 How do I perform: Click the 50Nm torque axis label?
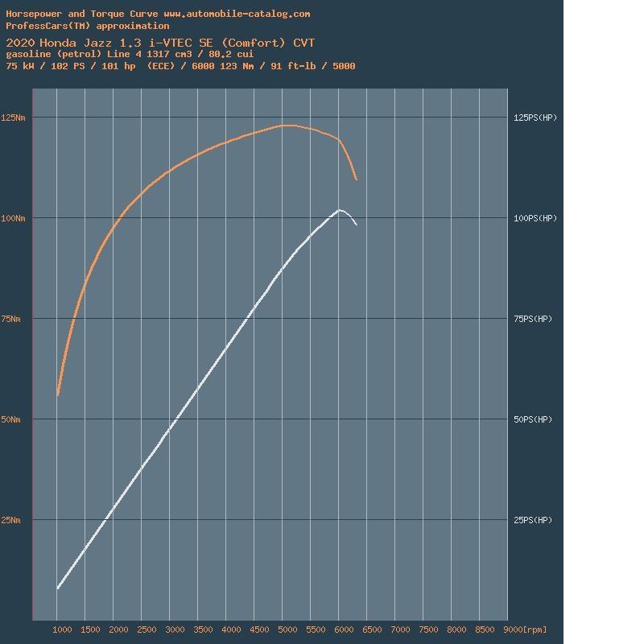[10, 419]
